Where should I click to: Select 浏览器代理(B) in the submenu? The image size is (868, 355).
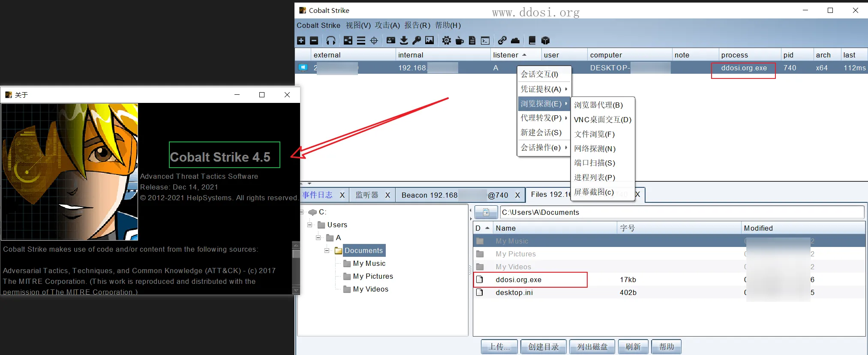click(603, 105)
